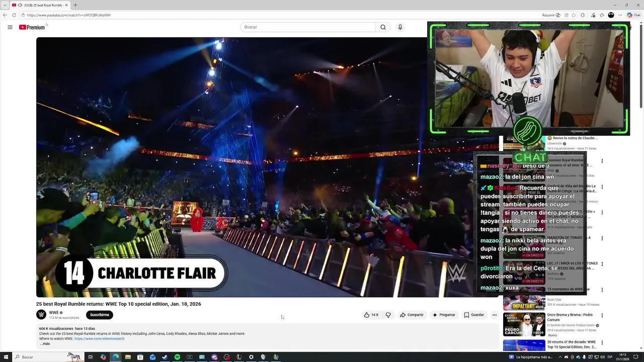
Task: Open Steam from the taskbar
Action: pyautogui.click(x=165, y=357)
